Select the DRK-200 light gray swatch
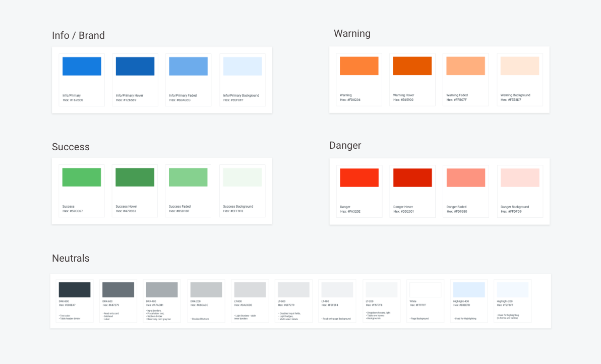The width and height of the screenshot is (601, 364). (x=206, y=290)
